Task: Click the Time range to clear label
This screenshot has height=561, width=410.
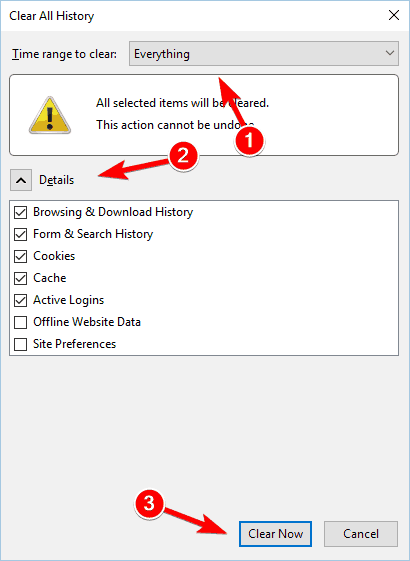Action: [x=64, y=54]
